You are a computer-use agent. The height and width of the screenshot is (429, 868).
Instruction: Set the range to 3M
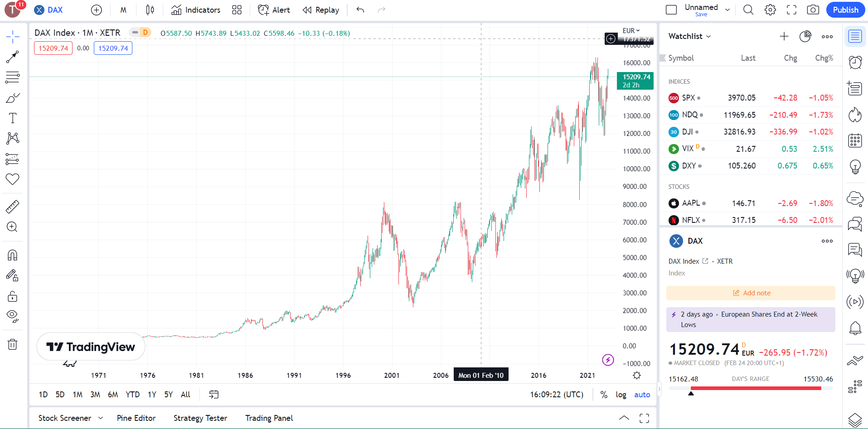click(95, 395)
